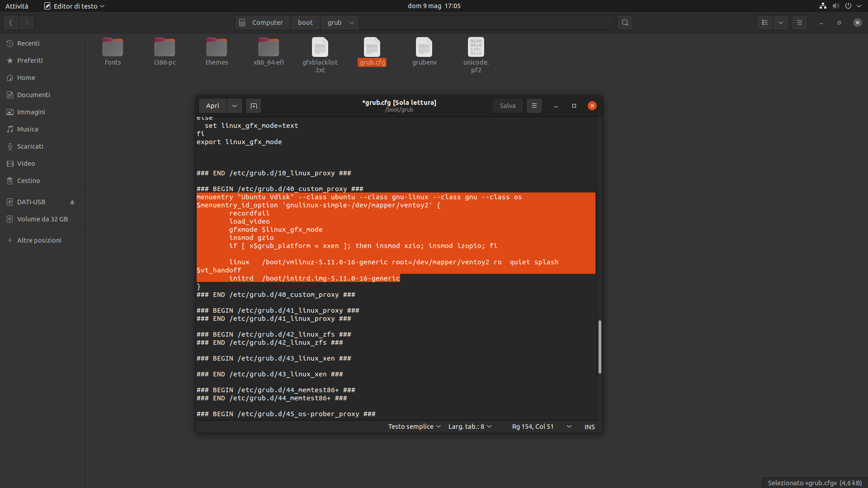This screenshot has height=488, width=868.
Task: Open Musica in sidebar
Action: [x=42, y=129]
